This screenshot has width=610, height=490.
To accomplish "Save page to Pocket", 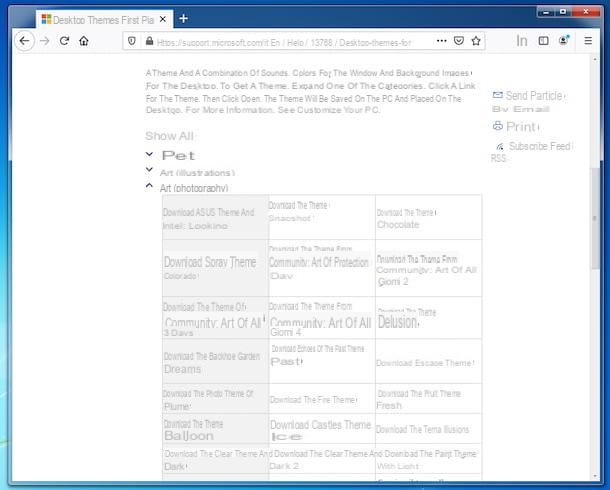I will 459,41.
